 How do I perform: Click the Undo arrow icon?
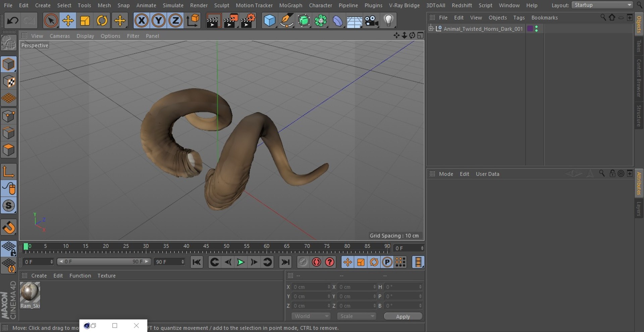13,21
